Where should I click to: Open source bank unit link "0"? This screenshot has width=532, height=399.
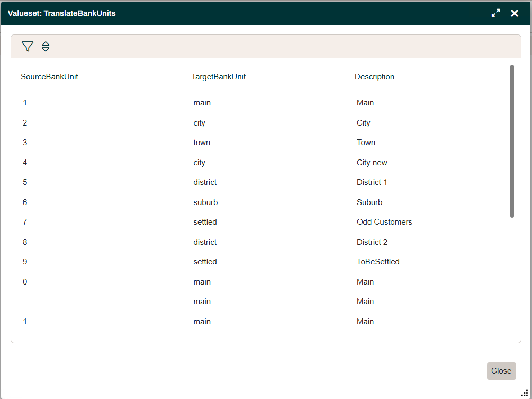tap(25, 281)
